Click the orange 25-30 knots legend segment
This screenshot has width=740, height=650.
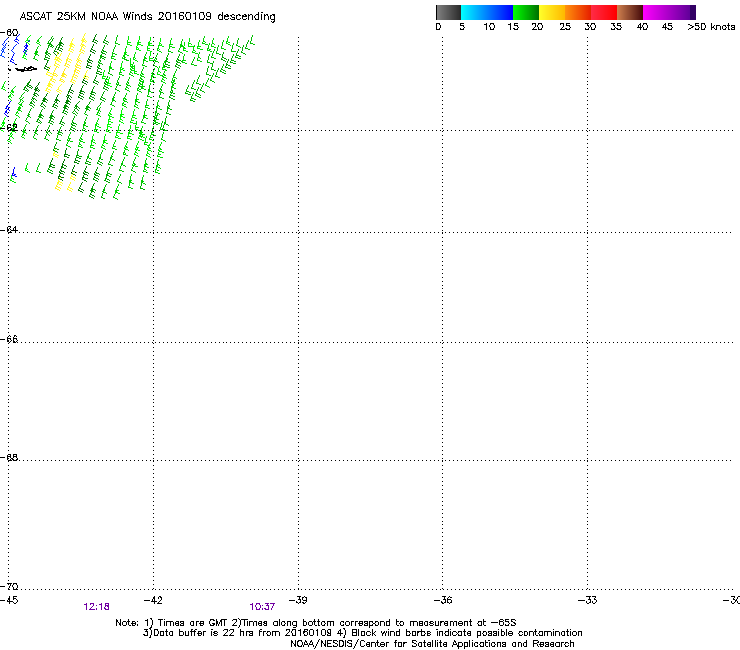[x=578, y=12]
